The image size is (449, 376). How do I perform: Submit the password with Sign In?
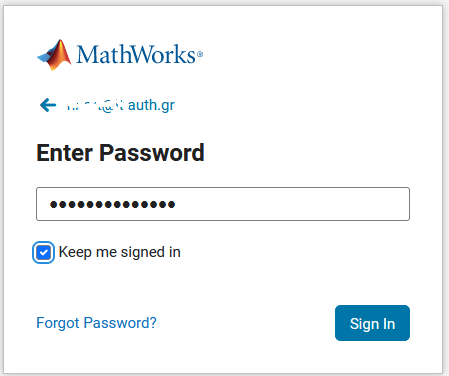pos(372,323)
